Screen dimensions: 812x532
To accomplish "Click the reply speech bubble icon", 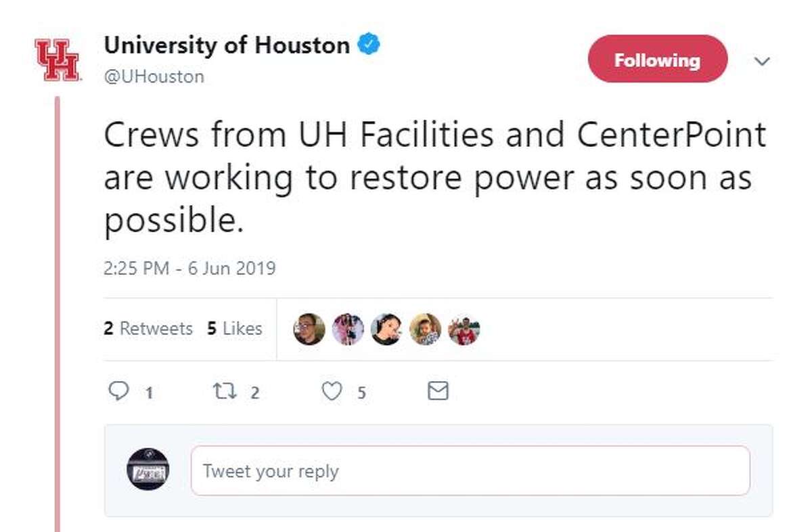I will 119,391.
